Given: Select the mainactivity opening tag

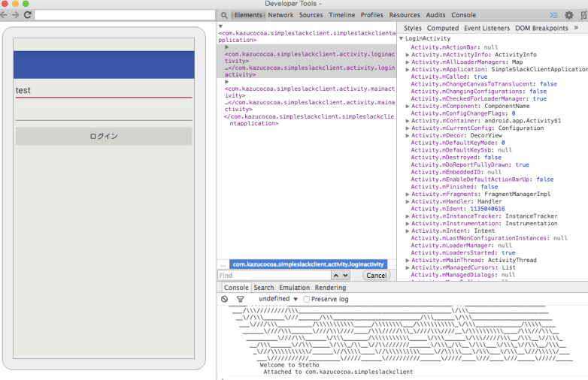Looking at the screenshot, I should pyautogui.click(x=309, y=92).
